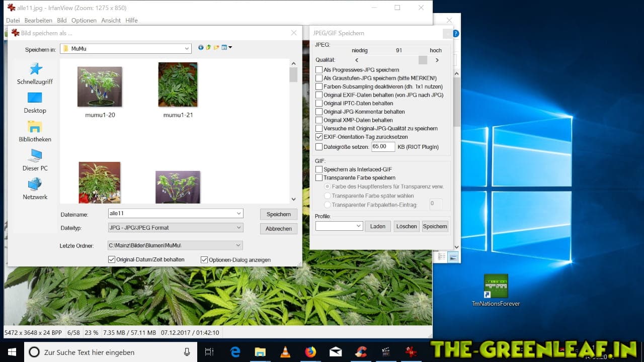Viewport: 644px width, 362px height.
Task: Open the Bearbeiten menu
Action: [38, 21]
